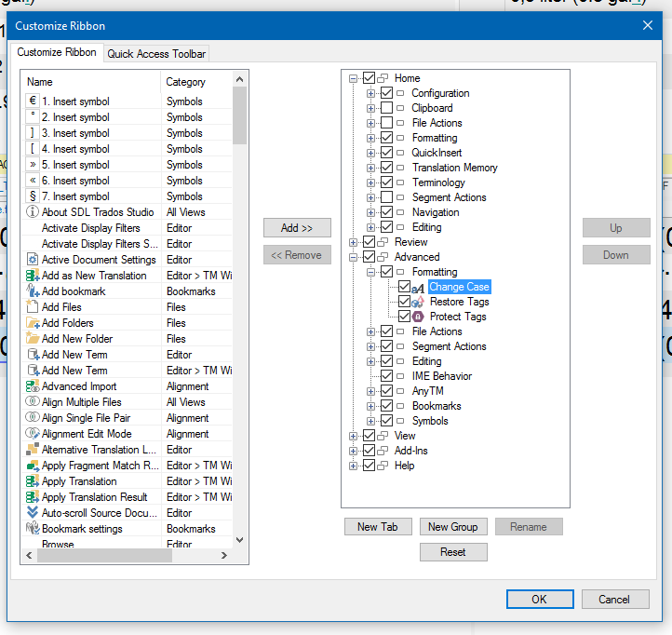Click the Add New Term icon in the TM Wi row
The height and width of the screenshot is (635, 672).
[33, 370]
